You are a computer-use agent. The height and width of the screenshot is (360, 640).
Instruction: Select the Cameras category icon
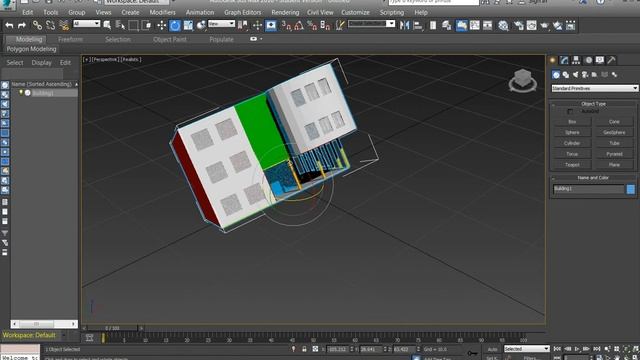click(x=585, y=75)
